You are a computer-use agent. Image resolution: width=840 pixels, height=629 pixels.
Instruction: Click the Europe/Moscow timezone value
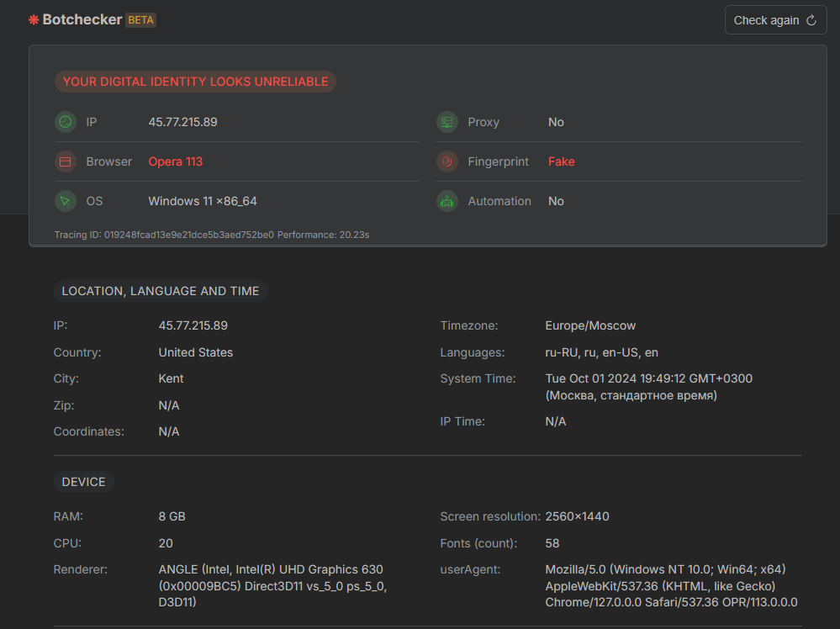(590, 325)
